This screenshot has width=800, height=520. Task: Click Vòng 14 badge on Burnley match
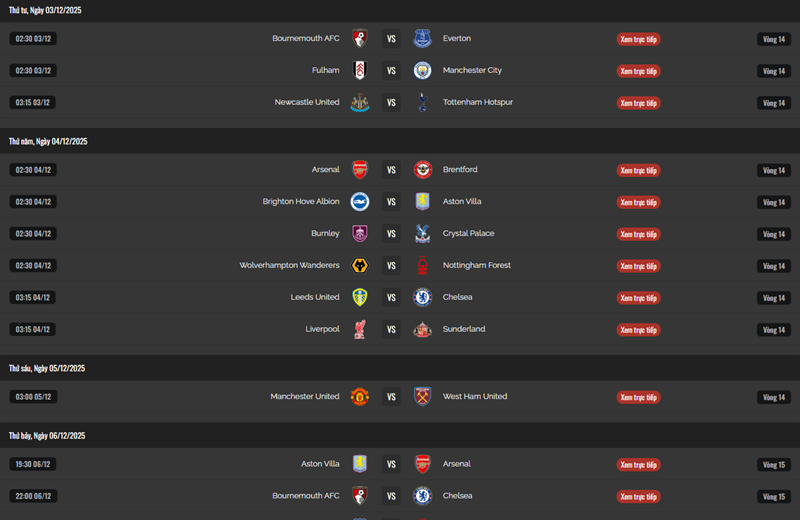(x=774, y=234)
